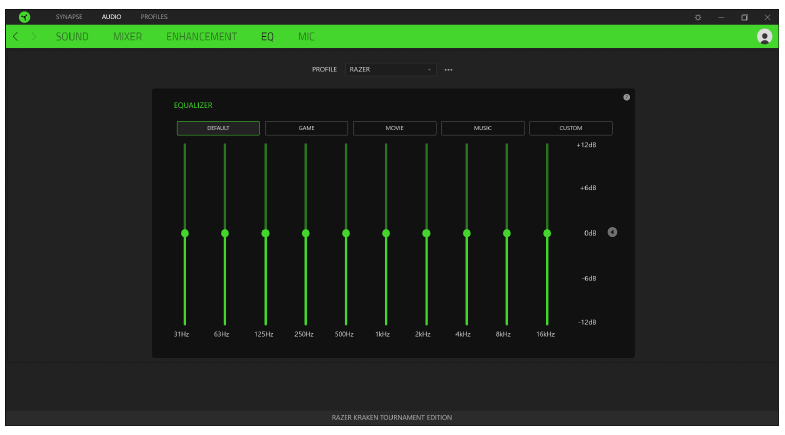Open the PROFILES top menu
Image resolution: width=785 pixels, height=435 pixels.
[154, 17]
